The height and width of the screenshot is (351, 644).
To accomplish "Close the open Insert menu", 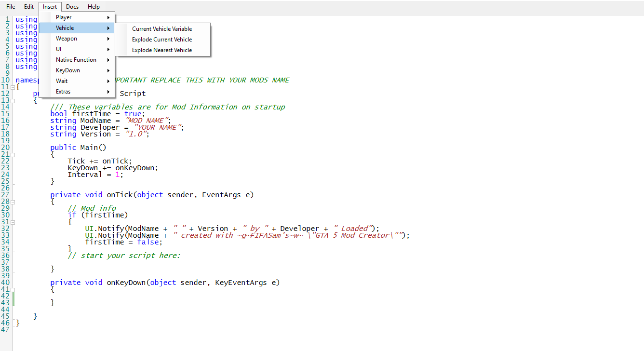I will (50, 7).
